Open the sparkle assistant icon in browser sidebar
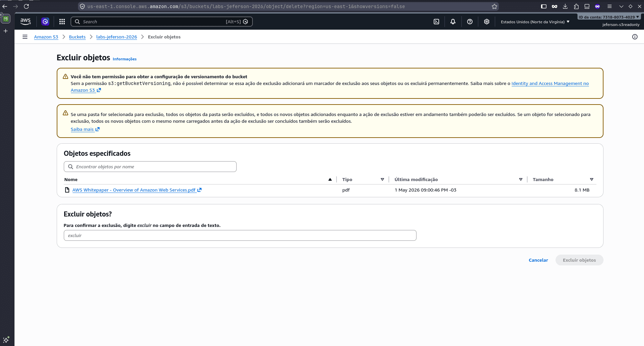 [6, 340]
